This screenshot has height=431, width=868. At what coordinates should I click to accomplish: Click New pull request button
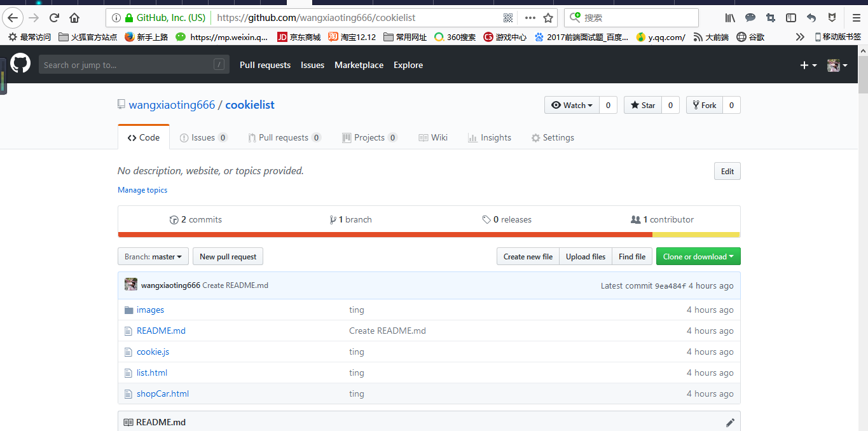228,256
